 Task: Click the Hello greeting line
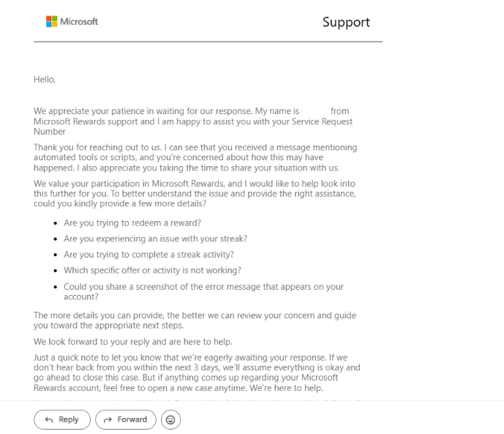pos(45,79)
